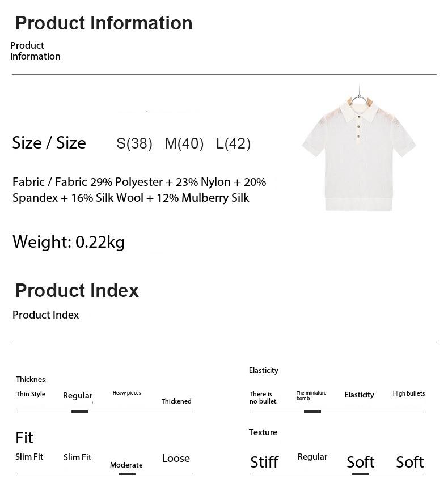Select the High bullets elasticity option
Screen dimensions: 448x492
[408, 393]
